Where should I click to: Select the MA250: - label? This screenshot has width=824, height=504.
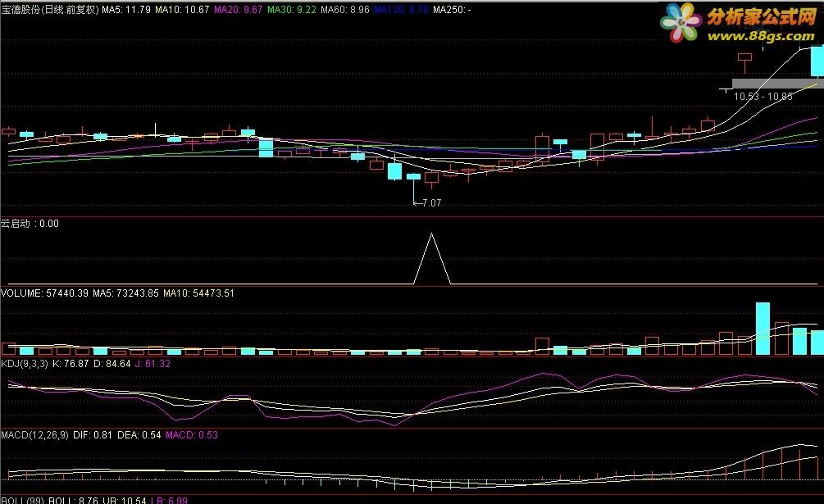[x=452, y=10]
